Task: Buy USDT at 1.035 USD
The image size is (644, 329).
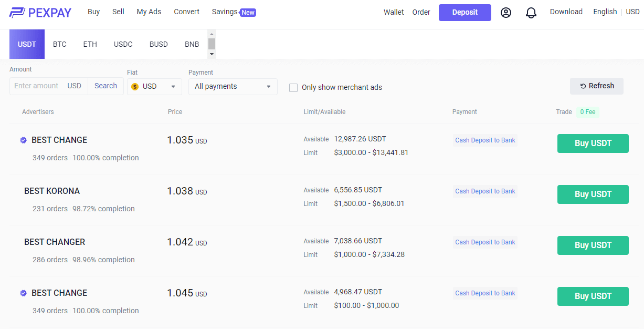Action: (593, 143)
